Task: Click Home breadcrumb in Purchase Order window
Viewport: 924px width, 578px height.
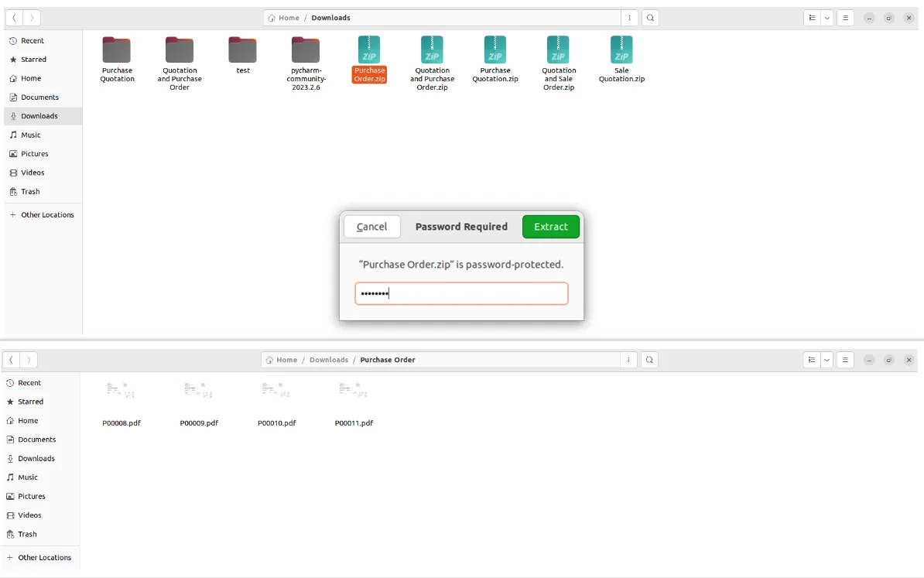Action: coord(282,360)
